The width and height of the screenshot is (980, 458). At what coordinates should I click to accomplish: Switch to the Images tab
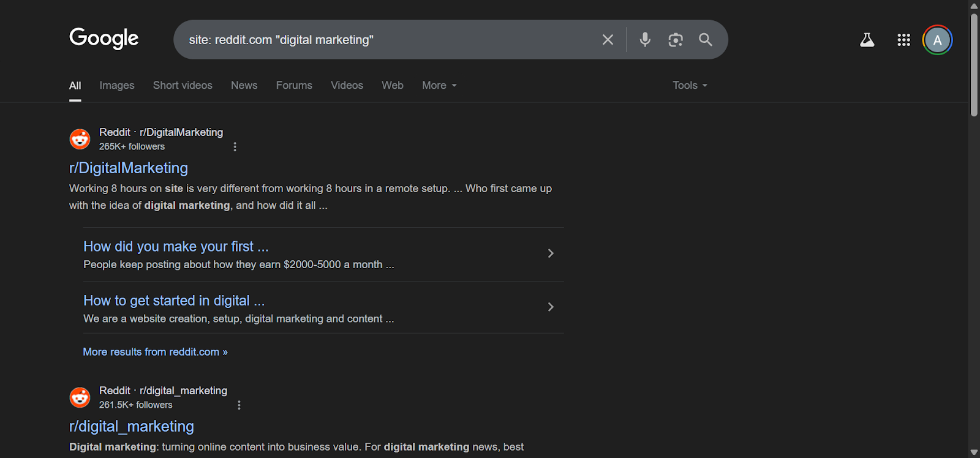[117, 86]
